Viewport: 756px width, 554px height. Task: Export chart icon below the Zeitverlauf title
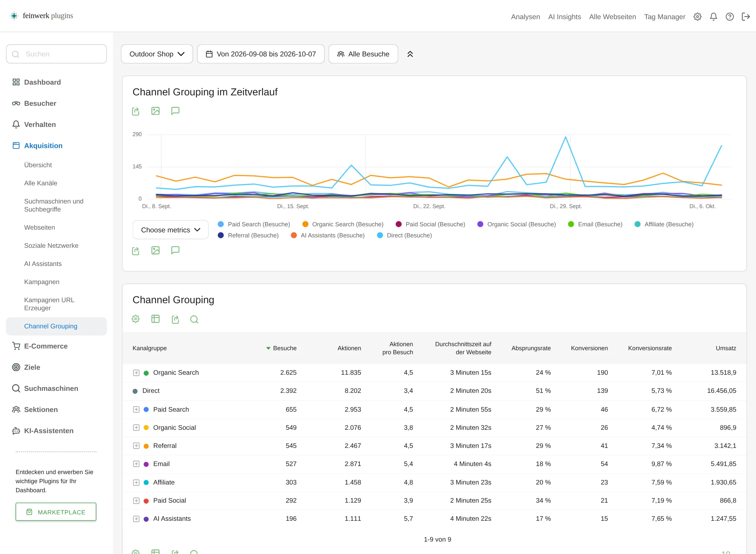pos(136,111)
